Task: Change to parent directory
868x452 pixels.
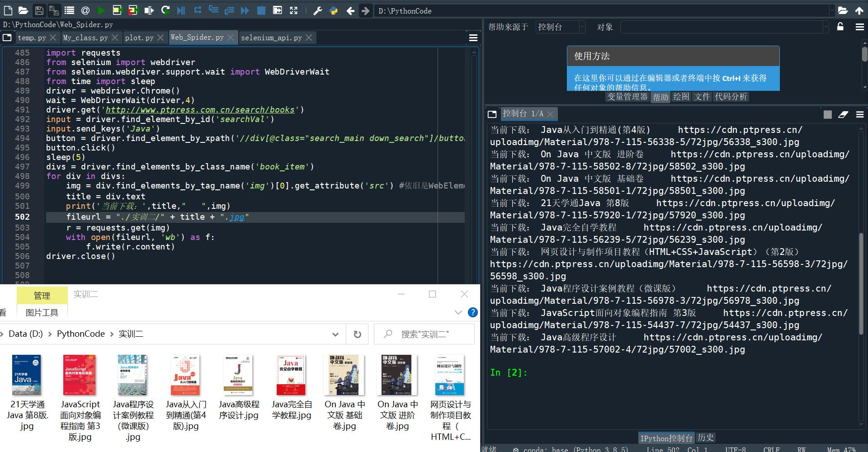Action: (859, 10)
